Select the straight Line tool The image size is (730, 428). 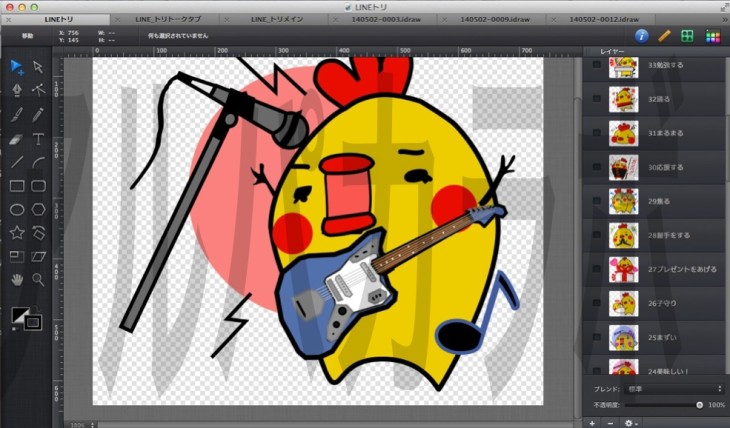pyautogui.click(x=17, y=162)
